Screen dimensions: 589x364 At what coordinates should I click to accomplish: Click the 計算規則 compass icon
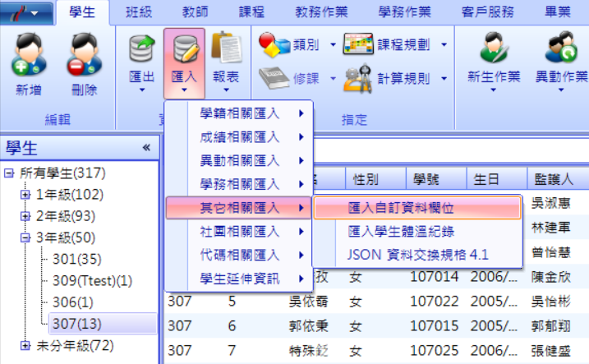[x=358, y=78]
